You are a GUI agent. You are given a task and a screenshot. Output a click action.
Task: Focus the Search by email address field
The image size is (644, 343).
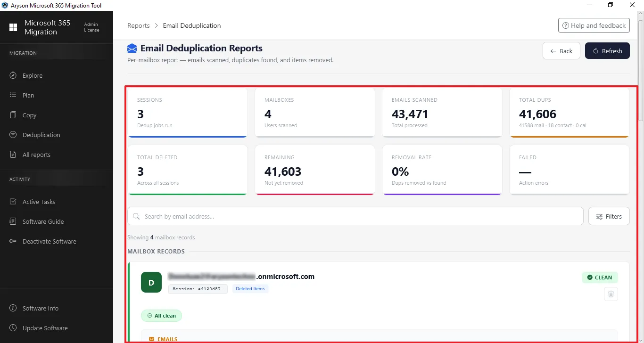click(355, 216)
